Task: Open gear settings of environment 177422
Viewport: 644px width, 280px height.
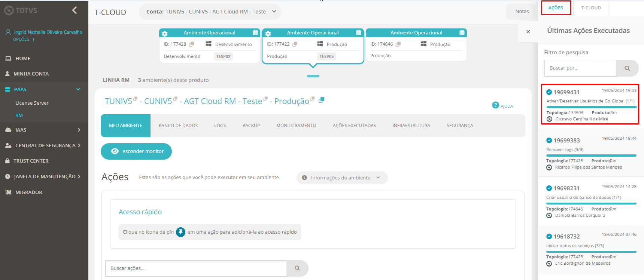Action: click(268, 33)
